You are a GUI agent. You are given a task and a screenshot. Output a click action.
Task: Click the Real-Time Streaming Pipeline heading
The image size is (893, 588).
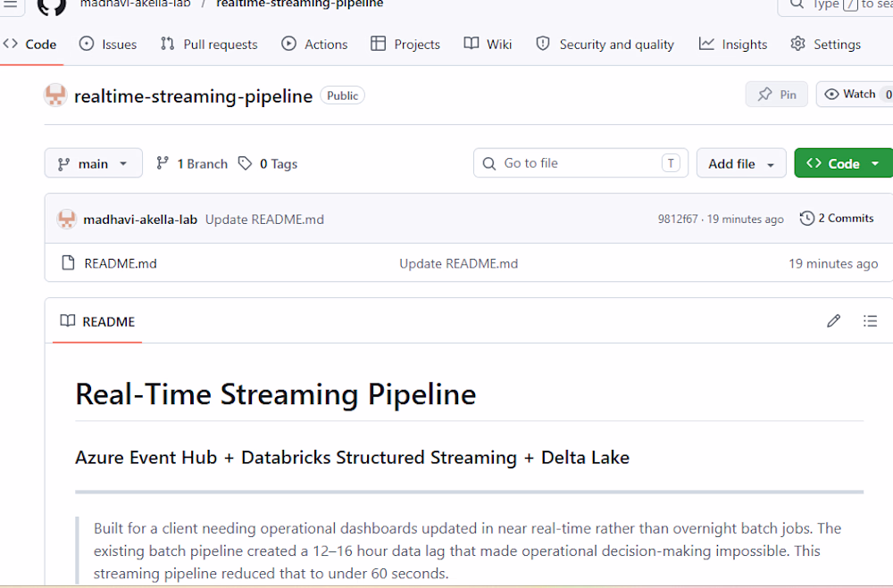[x=276, y=394]
